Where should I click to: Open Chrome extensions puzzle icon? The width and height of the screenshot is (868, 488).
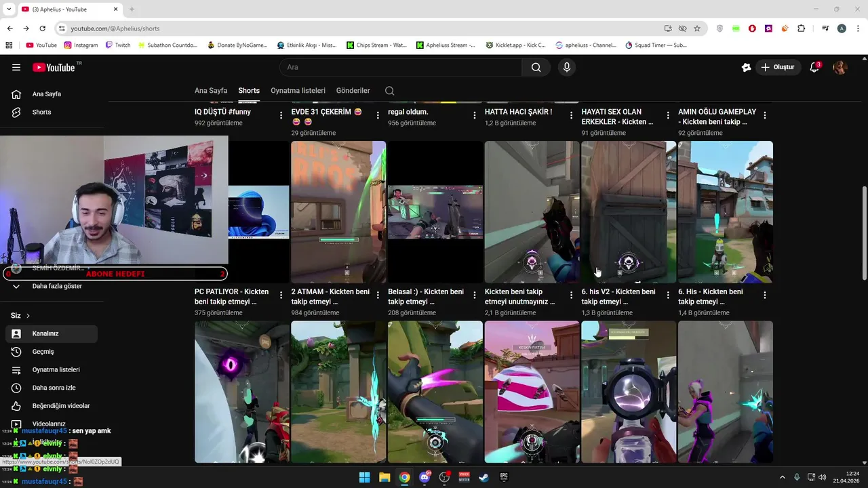pos(802,28)
